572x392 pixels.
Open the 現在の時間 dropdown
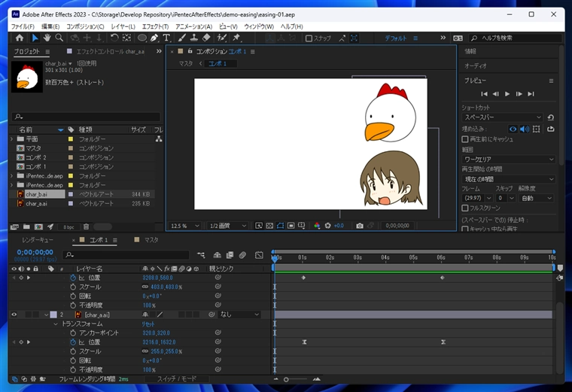point(509,179)
